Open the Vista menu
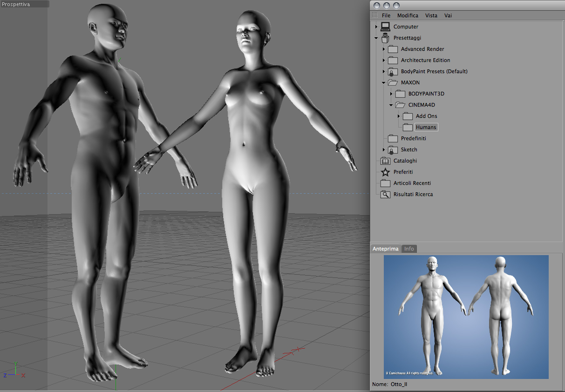565x392 pixels. pyautogui.click(x=431, y=15)
